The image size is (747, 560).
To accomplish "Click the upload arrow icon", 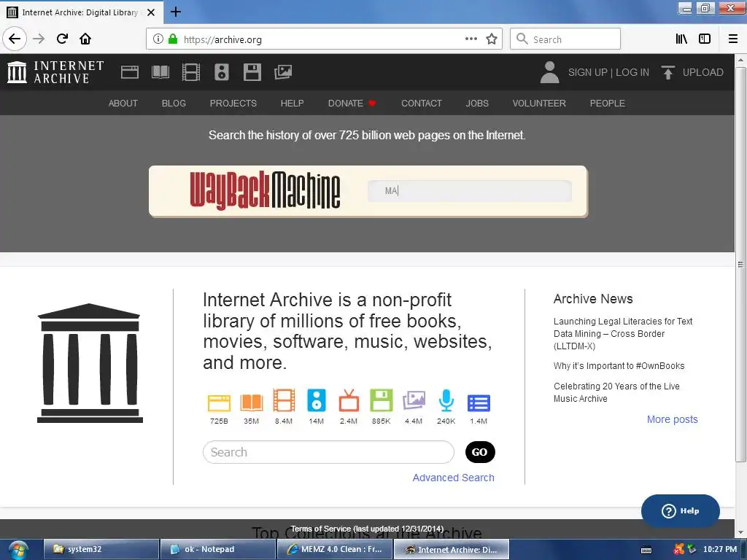I will tap(668, 72).
